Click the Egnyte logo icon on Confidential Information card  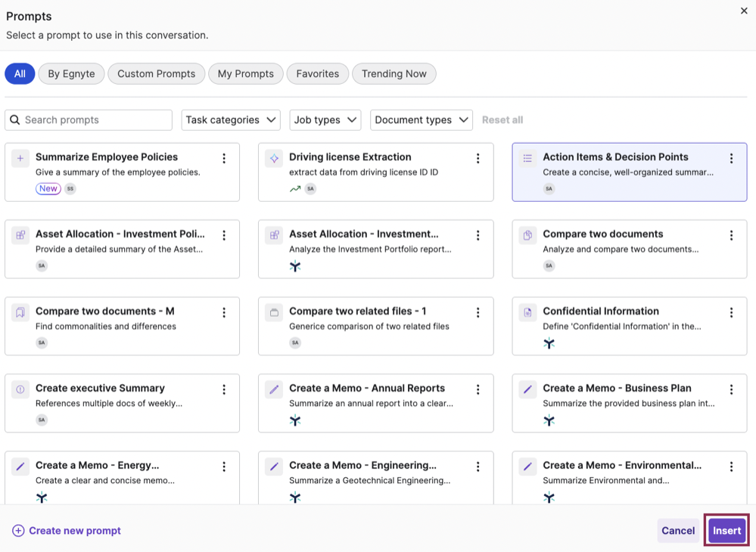549,343
